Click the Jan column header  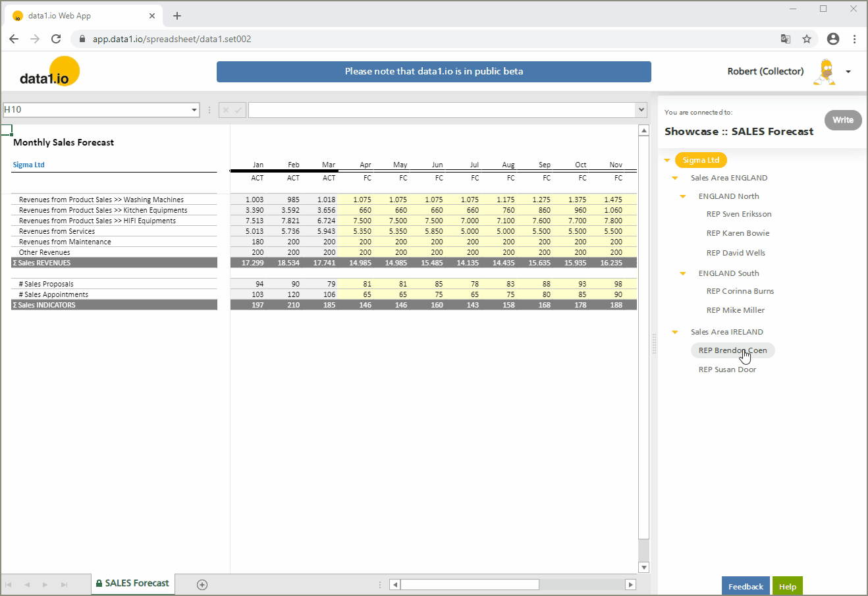pyautogui.click(x=258, y=165)
